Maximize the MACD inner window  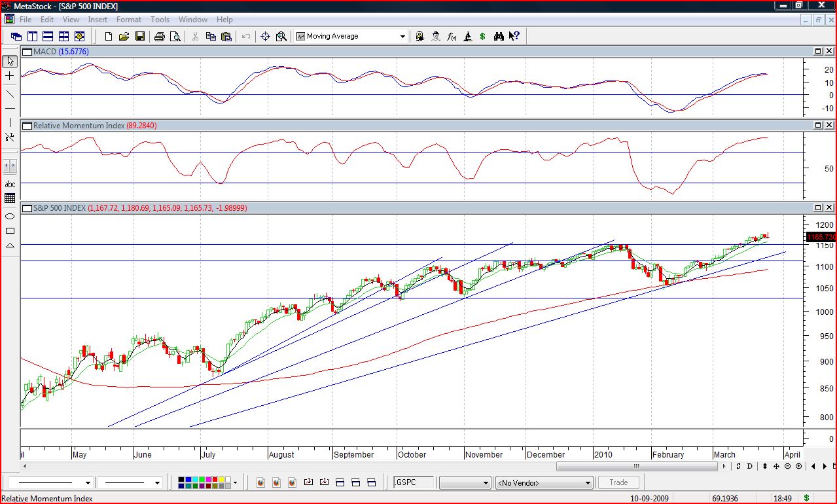tap(818, 51)
